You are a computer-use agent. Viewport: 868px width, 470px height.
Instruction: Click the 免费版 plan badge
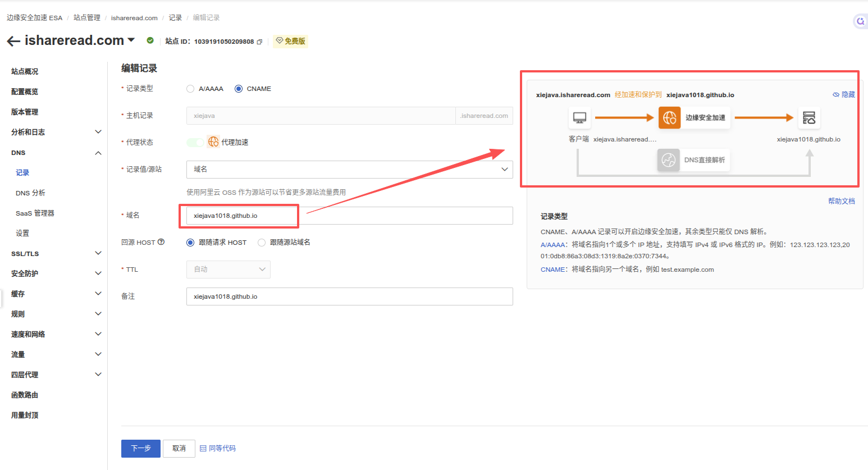pyautogui.click(x=290, y=41)
